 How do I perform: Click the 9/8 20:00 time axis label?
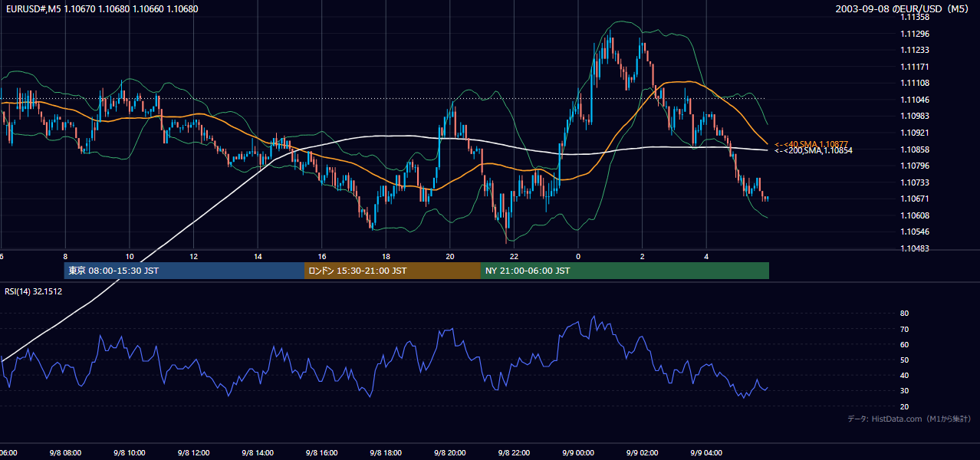450,453
